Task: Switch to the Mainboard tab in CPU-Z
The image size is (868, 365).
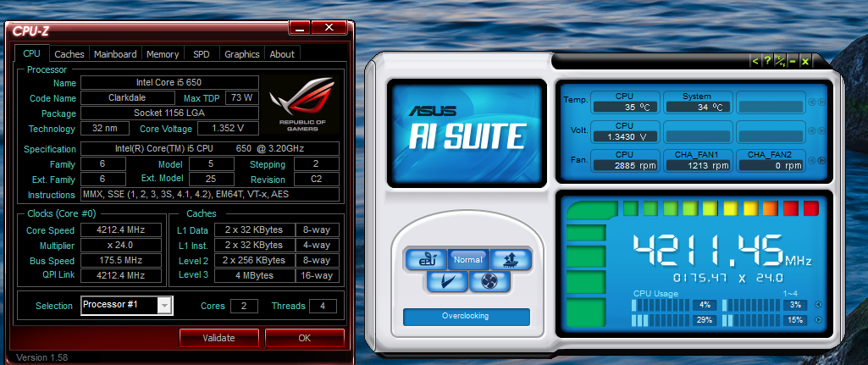Action: coord(115,53)
